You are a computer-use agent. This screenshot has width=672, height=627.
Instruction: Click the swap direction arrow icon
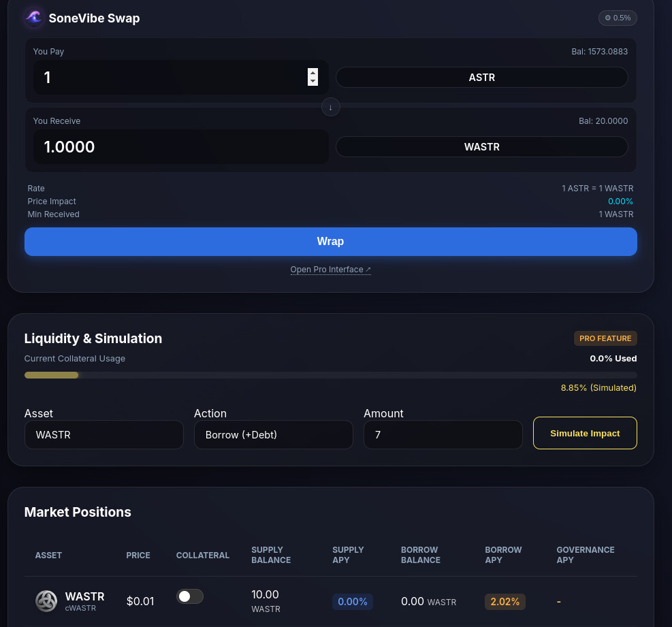coord(330,107)
